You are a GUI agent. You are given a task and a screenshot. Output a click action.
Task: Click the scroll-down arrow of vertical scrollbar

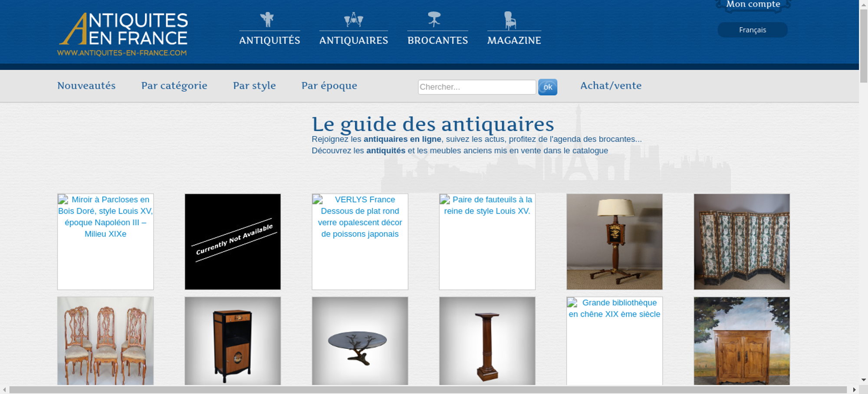(x=864, y=380)
